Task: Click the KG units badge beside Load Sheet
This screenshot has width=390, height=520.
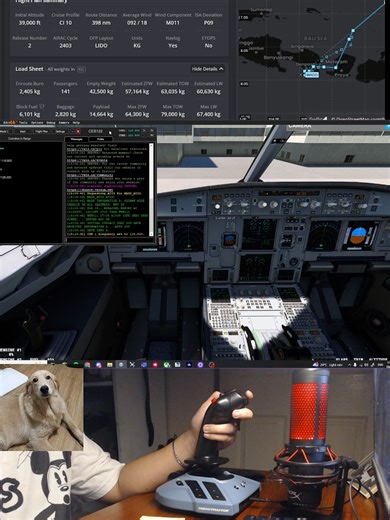Action: click(x=81, y=69)
